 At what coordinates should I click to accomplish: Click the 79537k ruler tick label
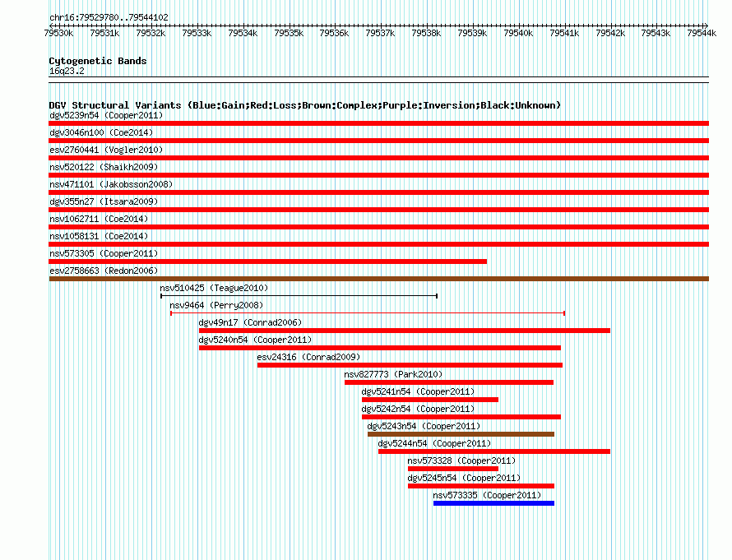[x=380, y=33]
